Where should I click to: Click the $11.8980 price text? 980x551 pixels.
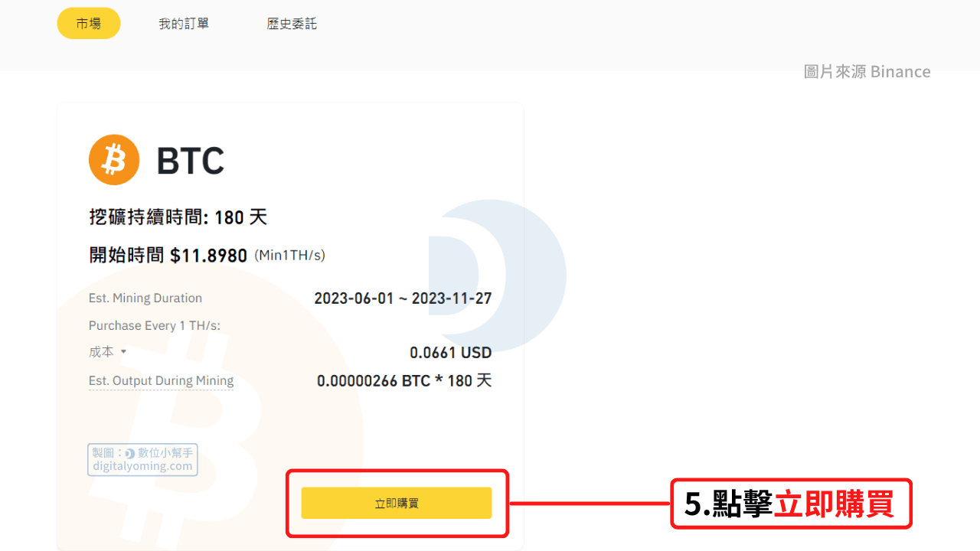click(208, 256)
